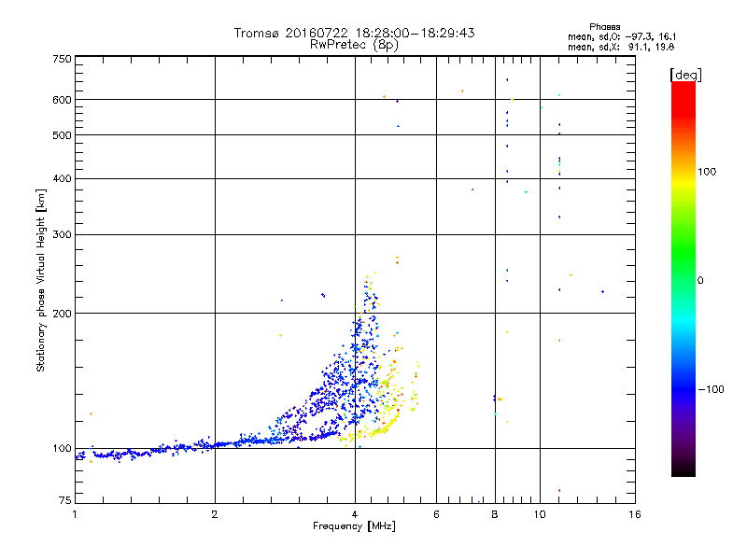747x560 pixels.
Task: Click the x-axis tick label '2'
Action: [215, 514]
